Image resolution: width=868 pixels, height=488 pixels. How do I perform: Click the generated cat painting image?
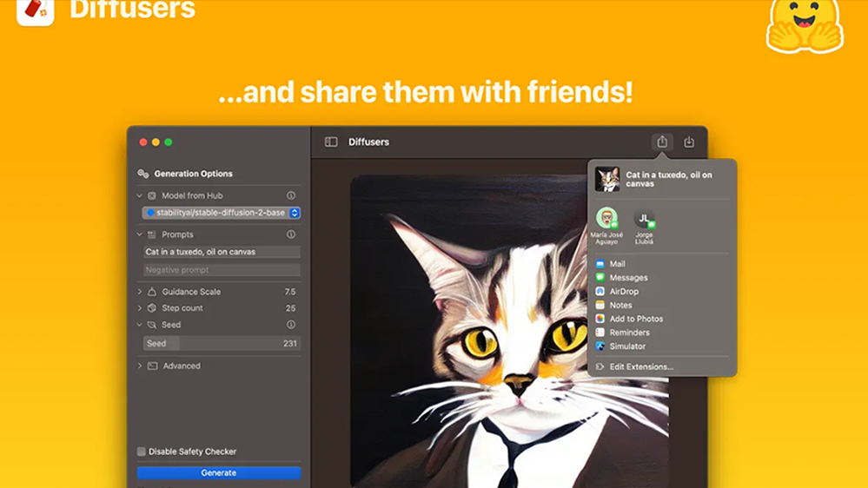click(509, 332)
